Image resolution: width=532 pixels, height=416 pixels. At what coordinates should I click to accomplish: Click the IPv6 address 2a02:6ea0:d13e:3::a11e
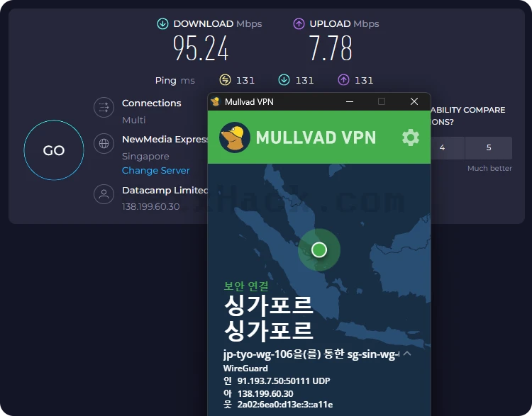coord(285,405)
